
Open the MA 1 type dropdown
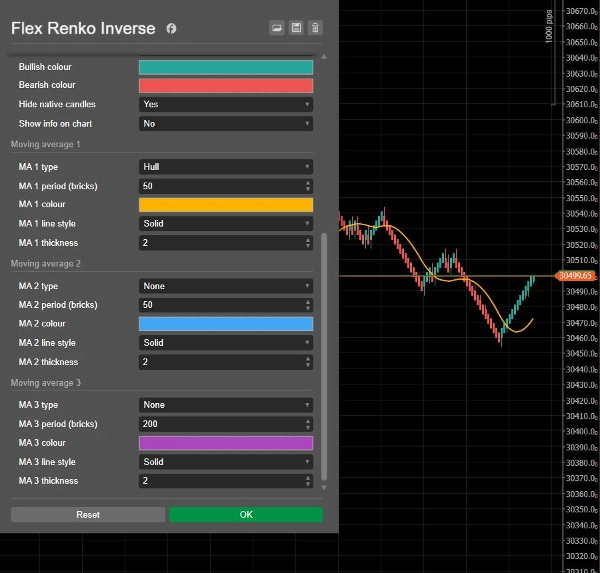click(226, 167)
